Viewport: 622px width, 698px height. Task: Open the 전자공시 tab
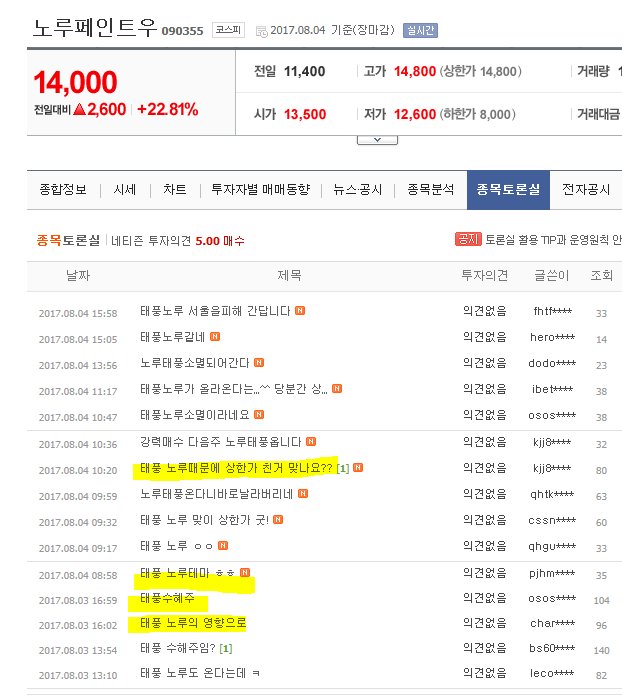pyautogui.click(x=586, y=190)
